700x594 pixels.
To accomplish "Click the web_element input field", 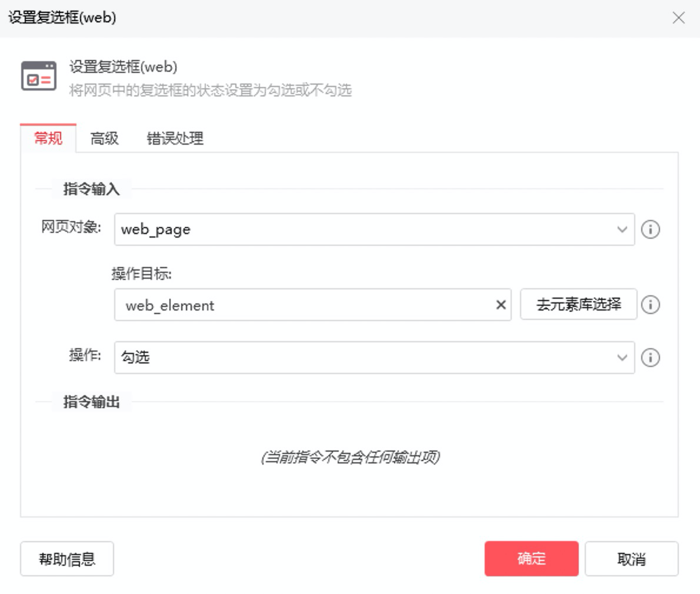I will click(312, 305).
